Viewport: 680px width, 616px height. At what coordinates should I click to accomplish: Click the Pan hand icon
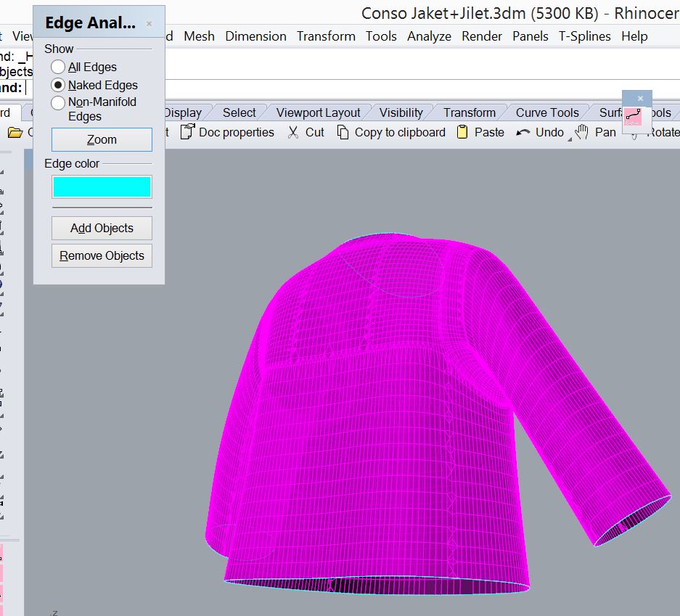pyautogui.click(x=581, y=132)
